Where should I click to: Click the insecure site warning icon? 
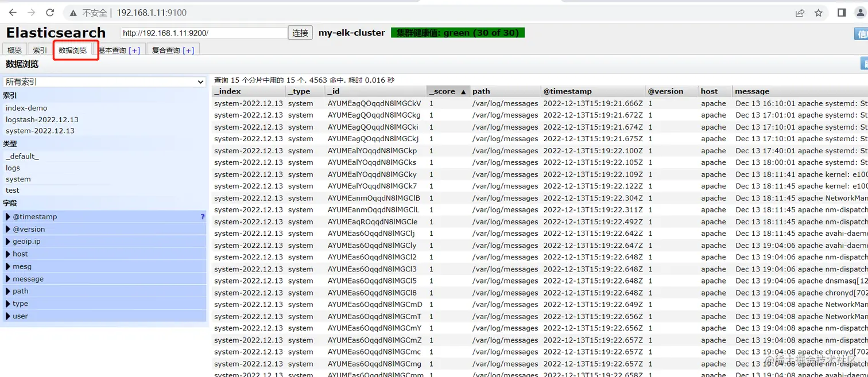(x=73, y=13)
